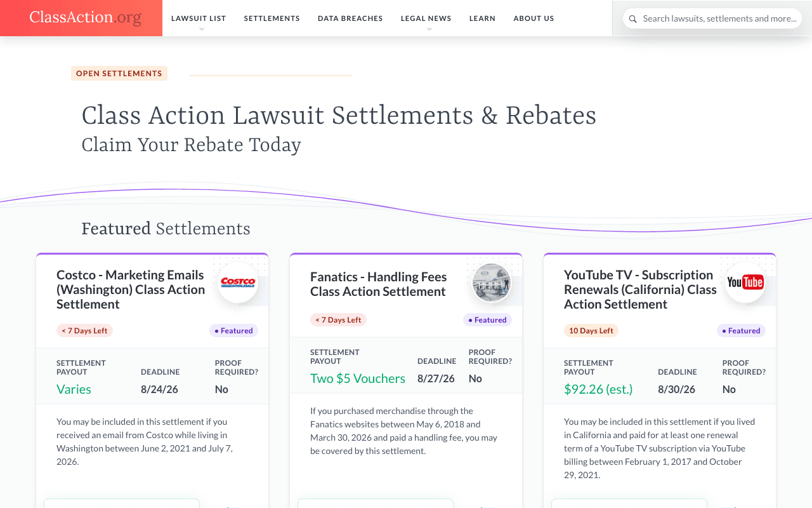Click the '10 Days Left' badge
The image size is (812, 508).
[x=591, y=331]
